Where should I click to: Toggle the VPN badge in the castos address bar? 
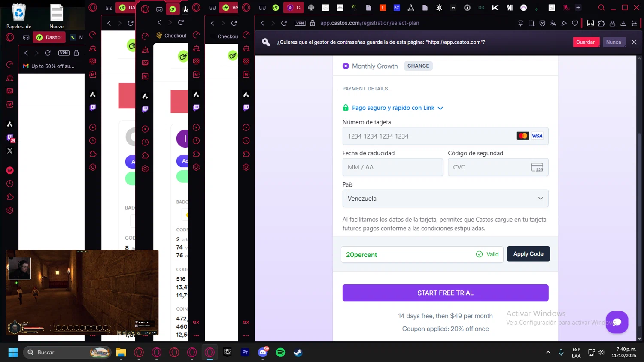(300, 23)
